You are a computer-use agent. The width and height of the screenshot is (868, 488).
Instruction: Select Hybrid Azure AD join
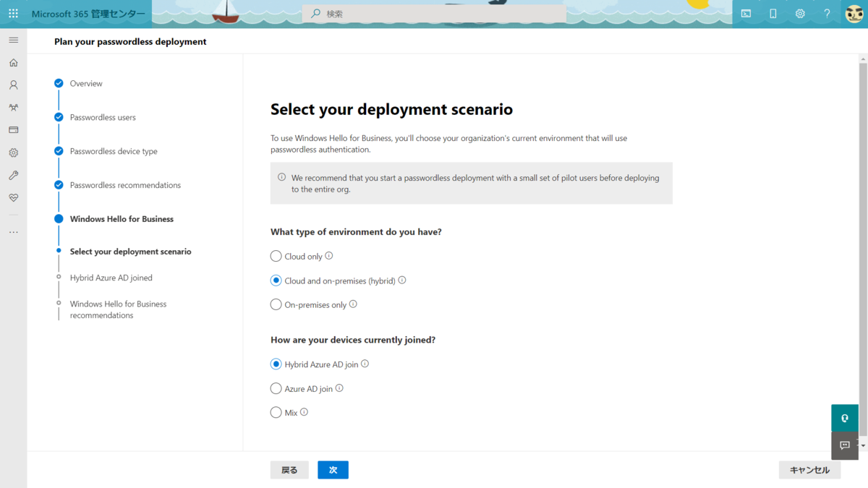[276, 364]
